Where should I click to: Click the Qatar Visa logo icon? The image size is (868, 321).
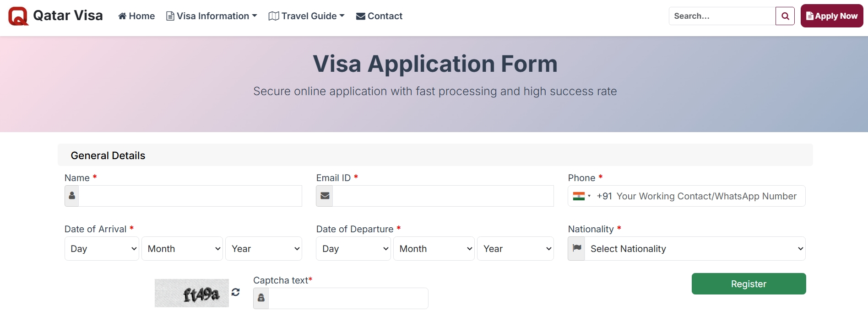[x=18, y=16]
